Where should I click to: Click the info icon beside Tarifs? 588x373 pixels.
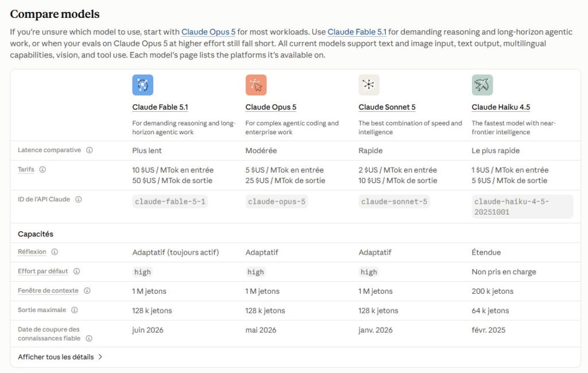point(42,169)
